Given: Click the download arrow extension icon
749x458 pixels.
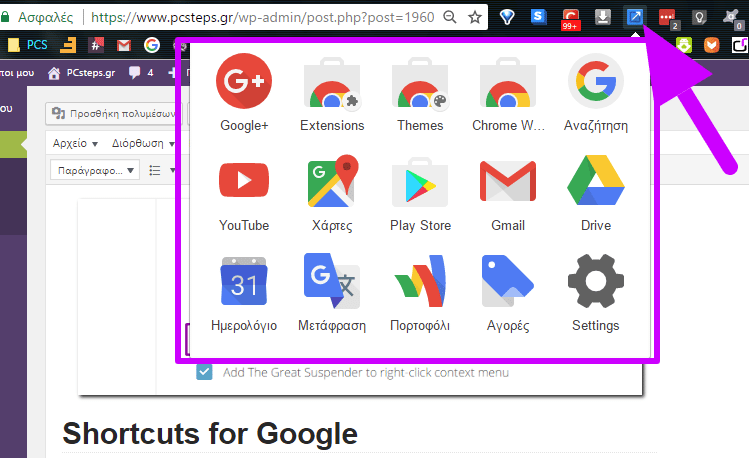Looking at the screenshot, I should pyautogui.click(x=602, y=17).
